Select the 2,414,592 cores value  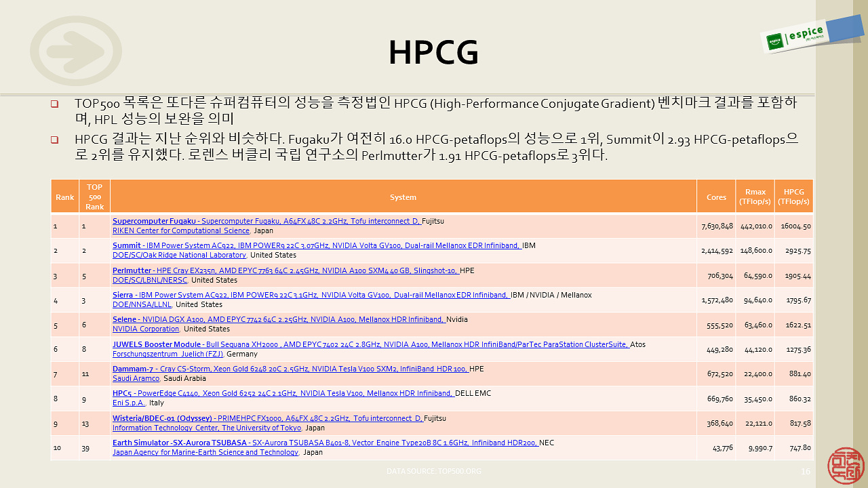[717, 250]
